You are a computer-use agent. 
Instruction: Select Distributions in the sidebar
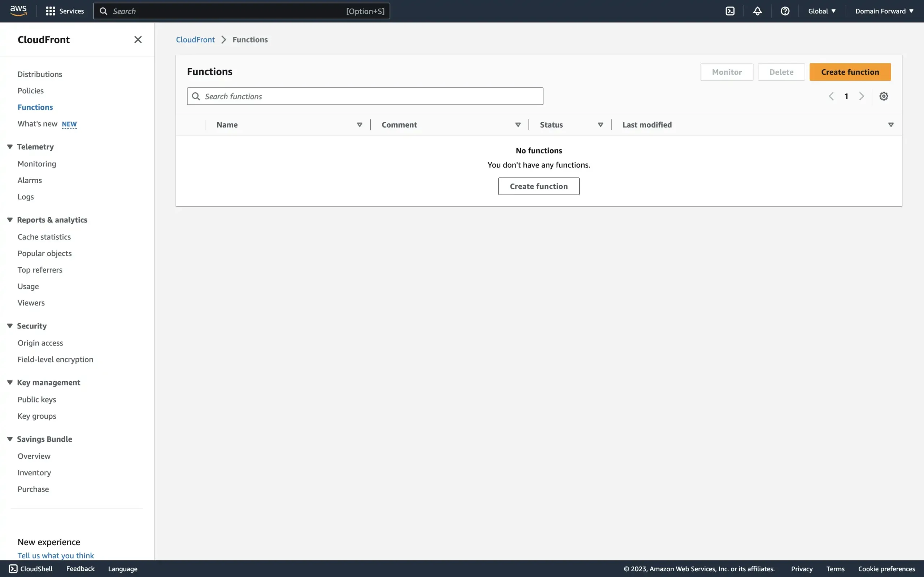tap(40, 74)
